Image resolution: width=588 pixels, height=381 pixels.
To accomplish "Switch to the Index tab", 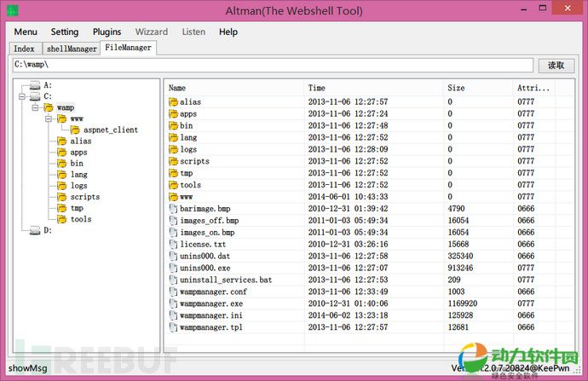I will coord(24,49).
